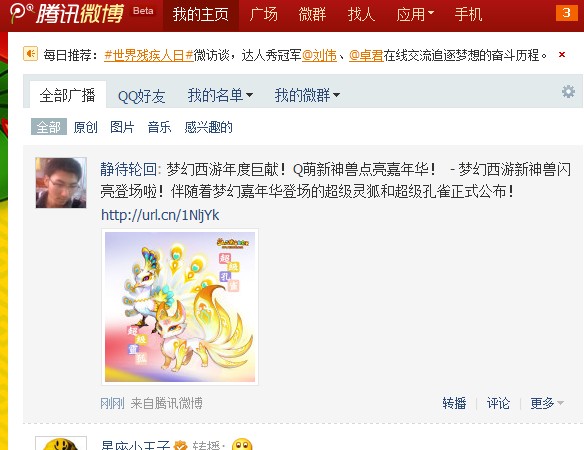584x450 pixels.
Task: Enlarge the peacock and fox image thumbnail
Action: (x=180, y=307)
